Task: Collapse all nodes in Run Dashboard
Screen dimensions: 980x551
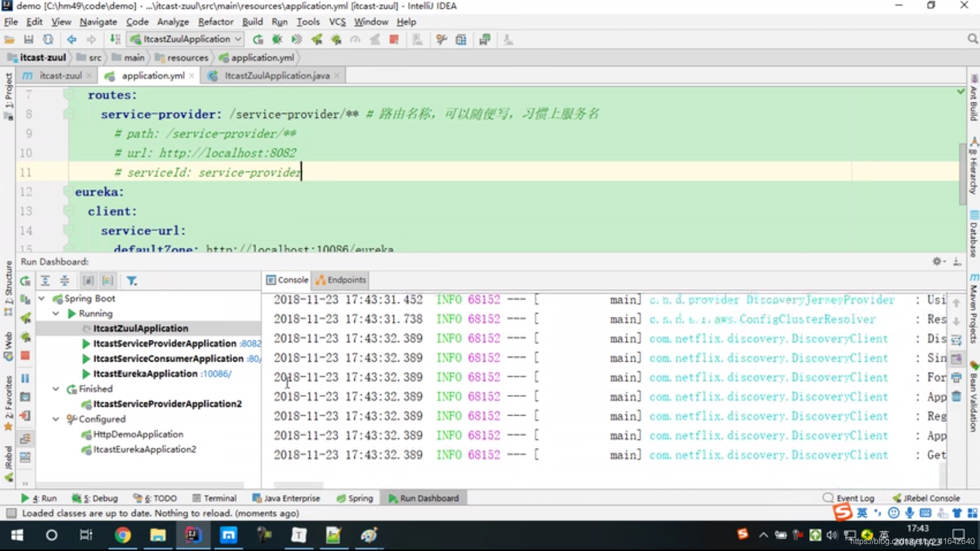Action: point(65,281)
